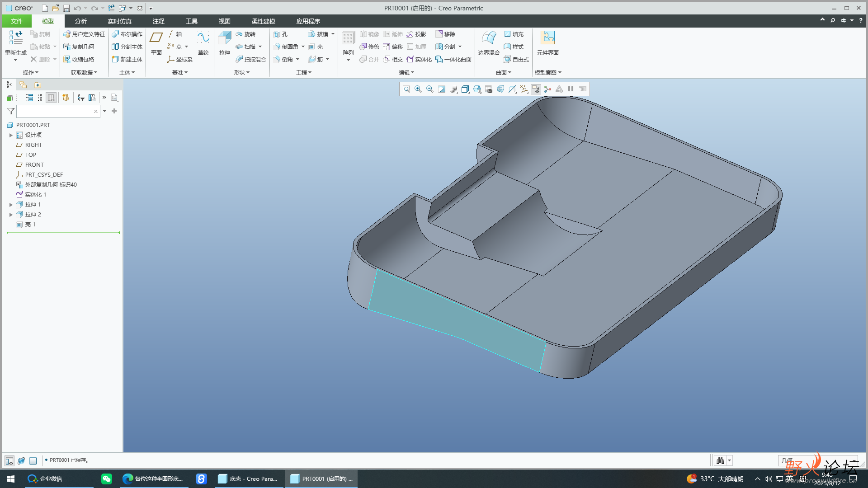Click the 坐标系 (Coordinate System) tool

pos(180,59)
